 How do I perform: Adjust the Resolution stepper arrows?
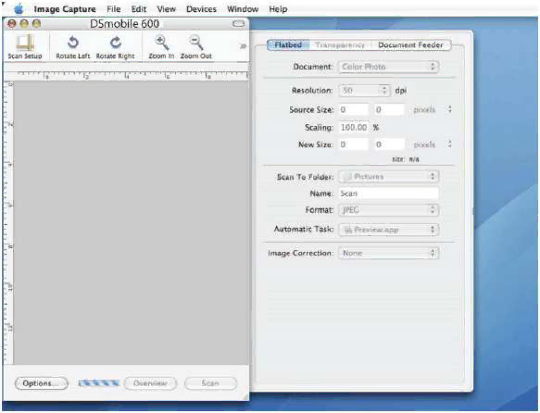pos(384,91)
